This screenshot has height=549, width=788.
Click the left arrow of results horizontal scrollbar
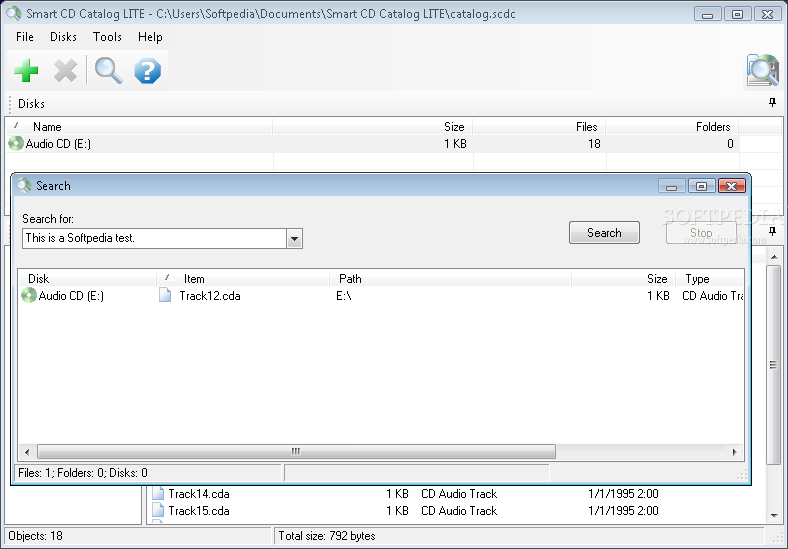pyautogui.click(x=27, y=451)
